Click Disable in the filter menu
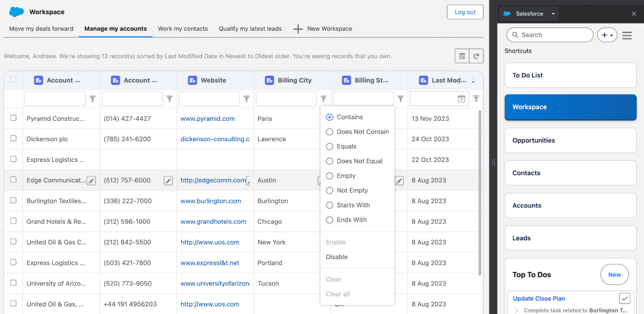 [x=337, y=257]
